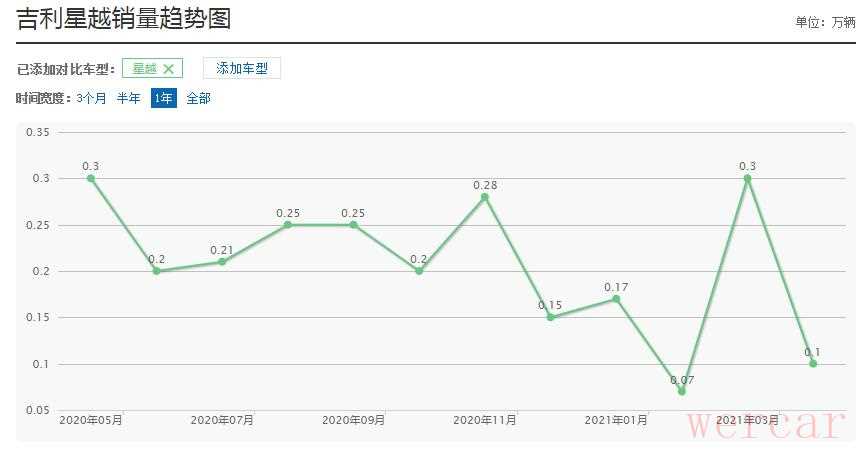
Task: Switch time range to 3个月
Action: (x=91, y=98)
